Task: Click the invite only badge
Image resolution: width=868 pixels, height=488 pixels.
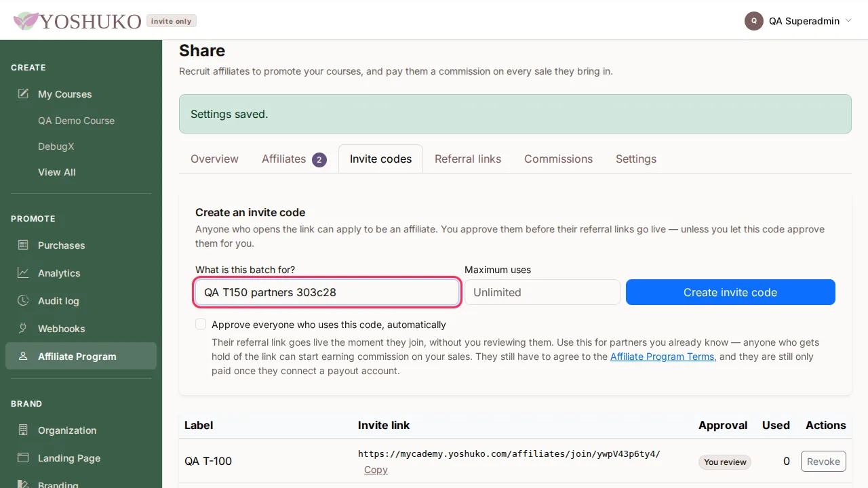Action: 172,21
